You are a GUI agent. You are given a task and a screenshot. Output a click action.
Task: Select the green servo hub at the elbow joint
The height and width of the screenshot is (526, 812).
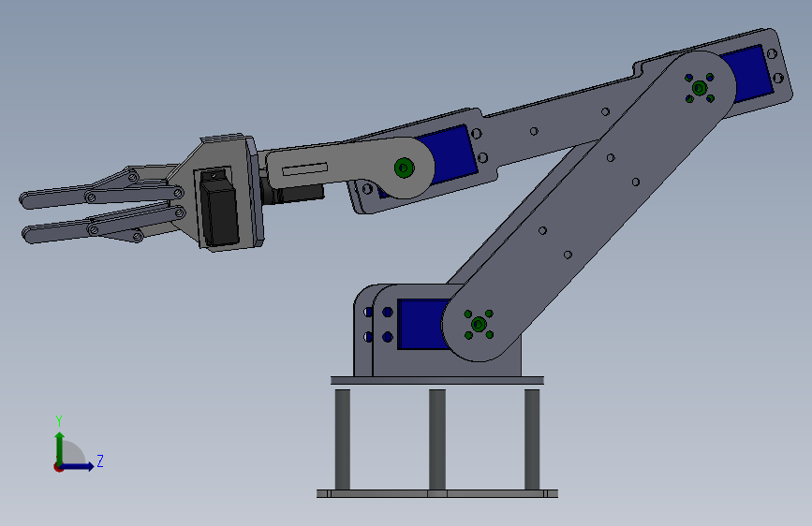pos(699,88)
